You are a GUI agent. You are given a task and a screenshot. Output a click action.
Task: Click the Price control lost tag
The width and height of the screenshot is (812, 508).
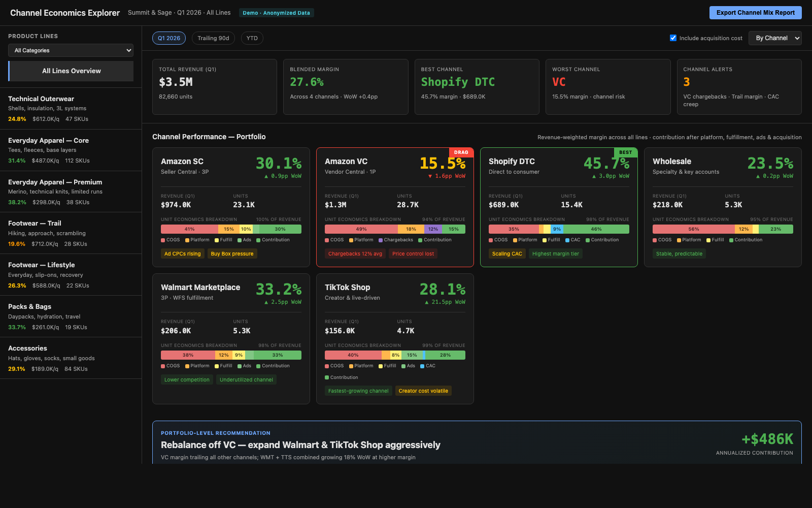413,253
